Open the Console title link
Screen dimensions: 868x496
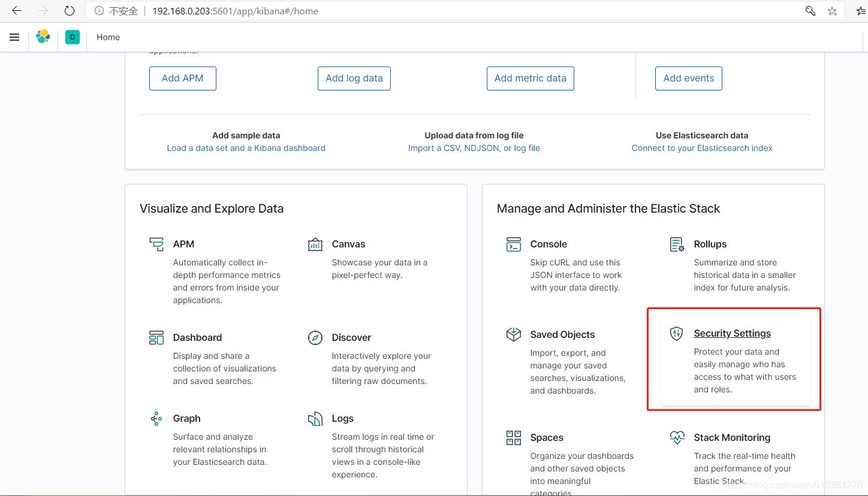click(x=548, y=244)
